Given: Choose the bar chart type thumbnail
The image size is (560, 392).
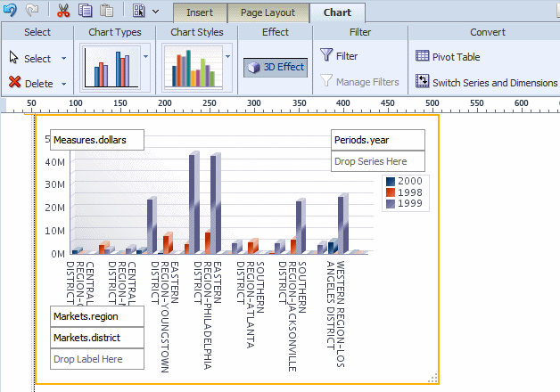Looking at the screenshot, I should [111, 68].
